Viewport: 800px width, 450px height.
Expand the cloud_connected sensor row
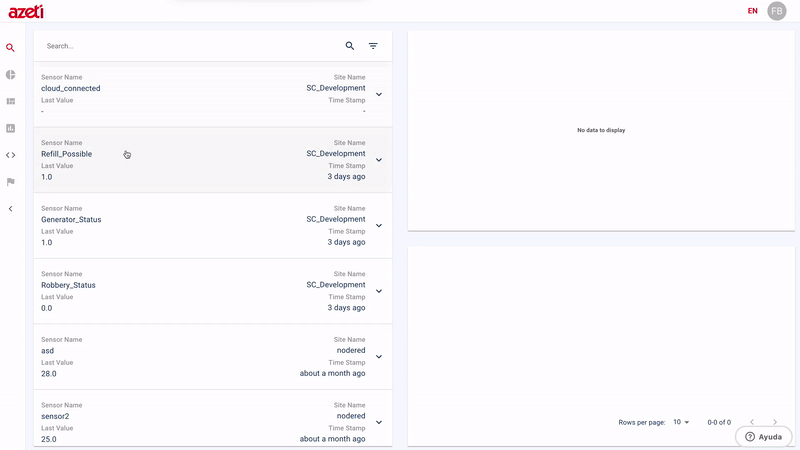pyautogui.click(x=379, y=94)
